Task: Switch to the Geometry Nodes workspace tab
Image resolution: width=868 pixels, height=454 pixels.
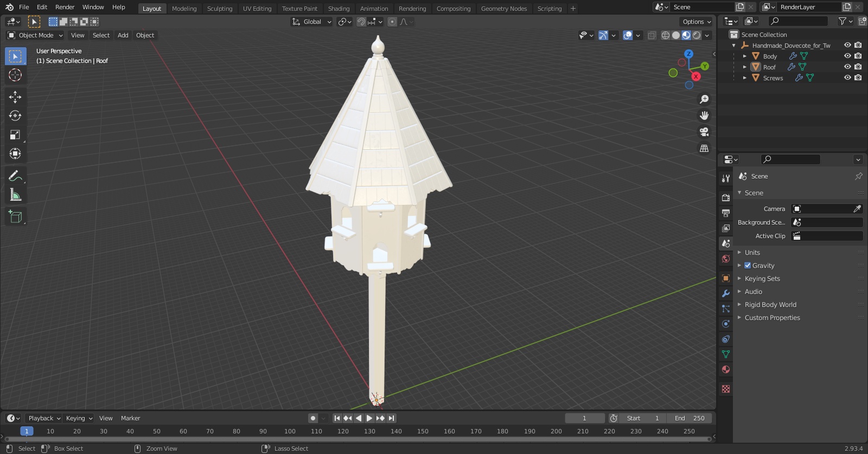Action: 504,9
